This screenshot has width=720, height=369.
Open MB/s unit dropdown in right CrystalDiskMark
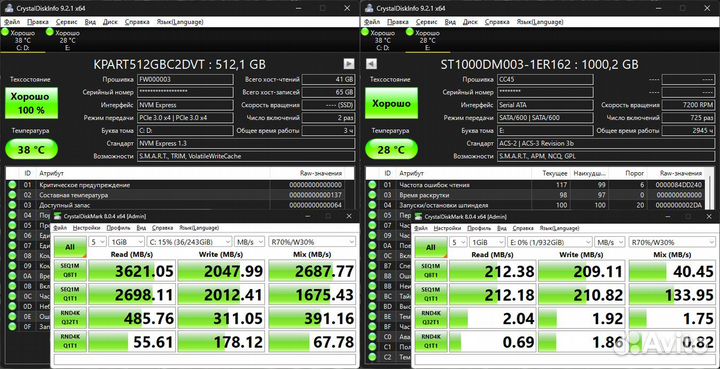coord(610,242)
